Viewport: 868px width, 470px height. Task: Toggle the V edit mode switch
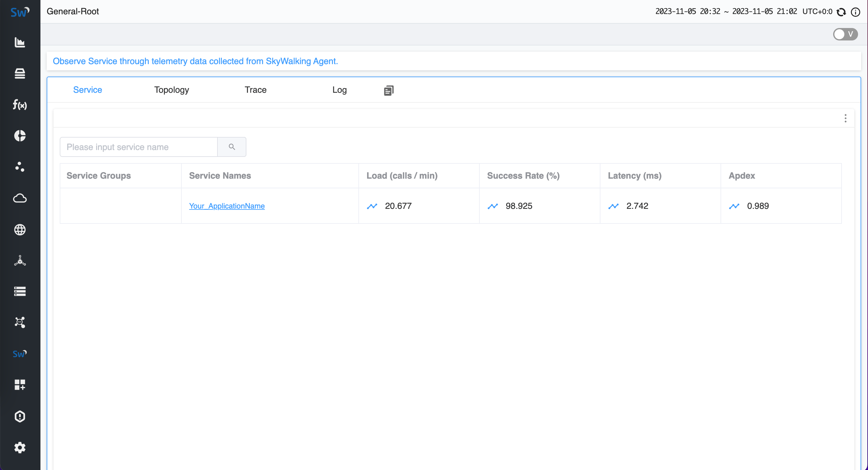[845, 34]
